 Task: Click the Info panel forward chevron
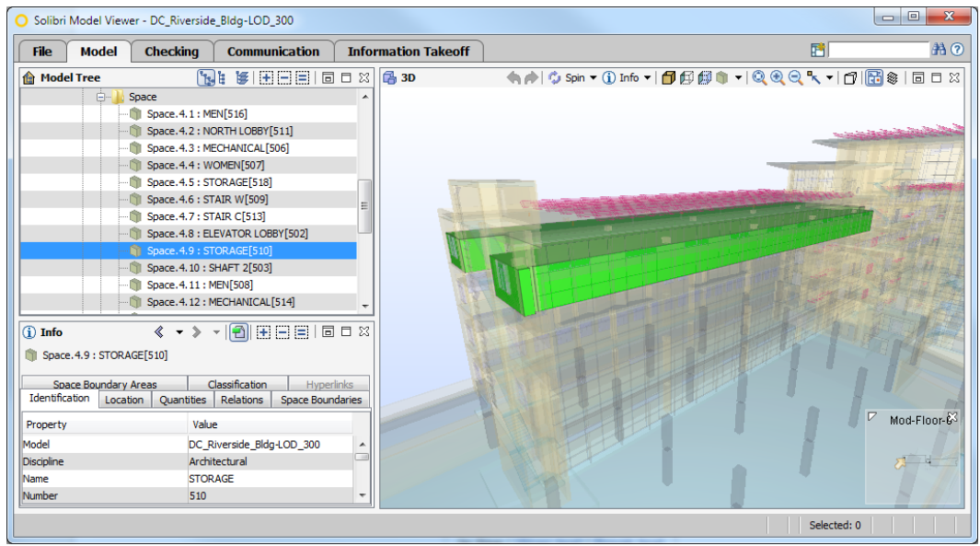point(196,331)
